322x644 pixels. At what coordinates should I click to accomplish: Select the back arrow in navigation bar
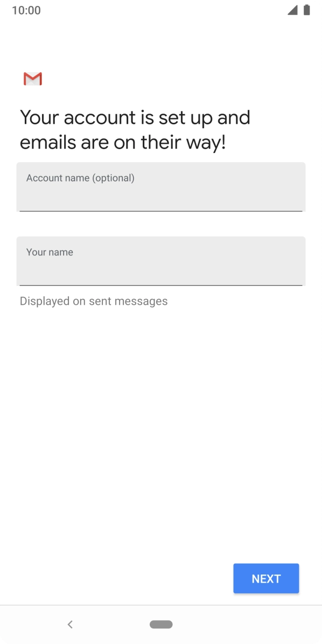pos(70,624)
